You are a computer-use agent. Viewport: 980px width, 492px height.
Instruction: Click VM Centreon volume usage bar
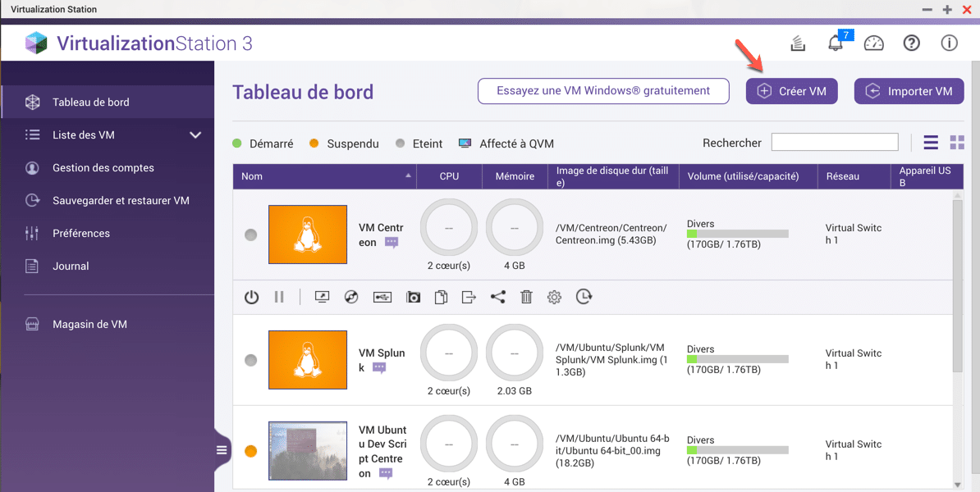(x=738, y=235)
